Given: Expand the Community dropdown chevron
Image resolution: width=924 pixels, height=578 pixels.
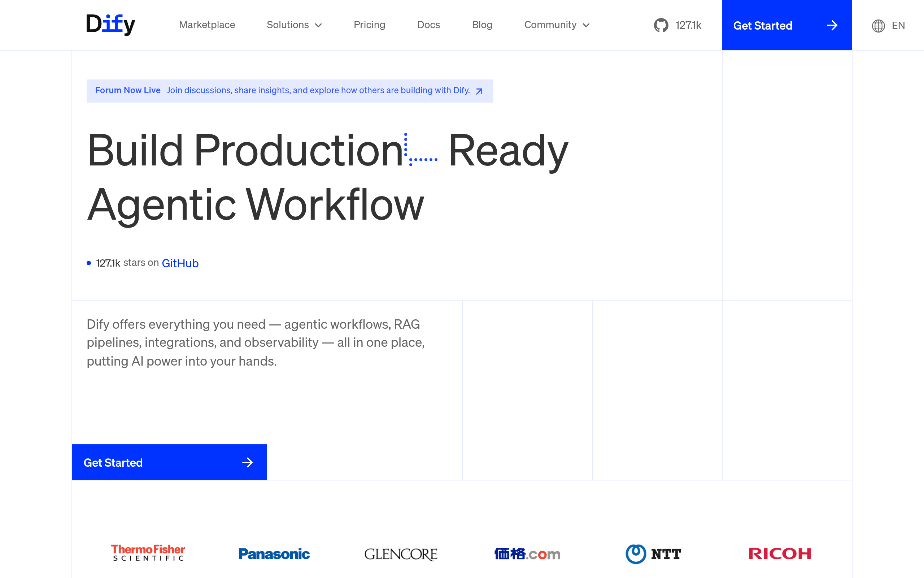Looking at the screenshot, I should (x=586, y=26).
